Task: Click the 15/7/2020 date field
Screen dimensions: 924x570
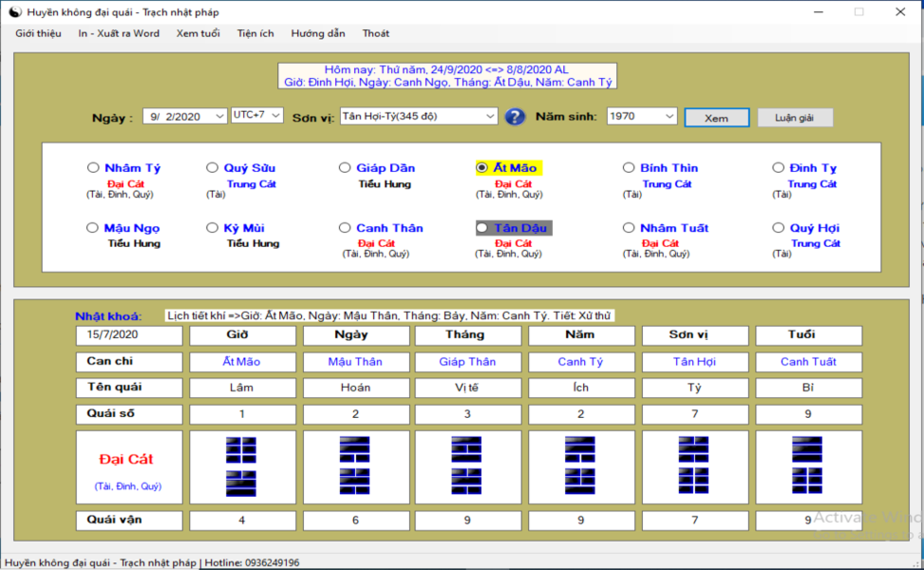Action: click(129, 334)
